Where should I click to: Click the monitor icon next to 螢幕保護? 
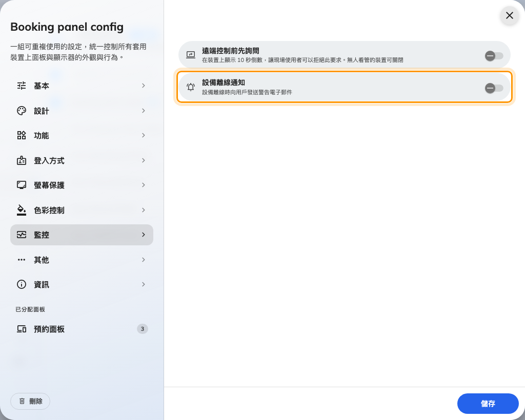22,185
